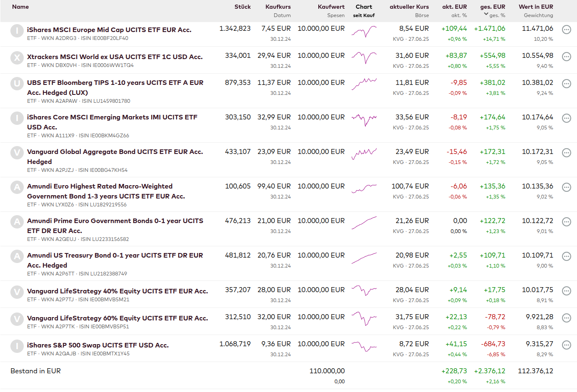Click the 'V' logo of Vanguard LifeStrategy 40% Equity
Viewport: 577px width, 392px height.
pos(17,292)
